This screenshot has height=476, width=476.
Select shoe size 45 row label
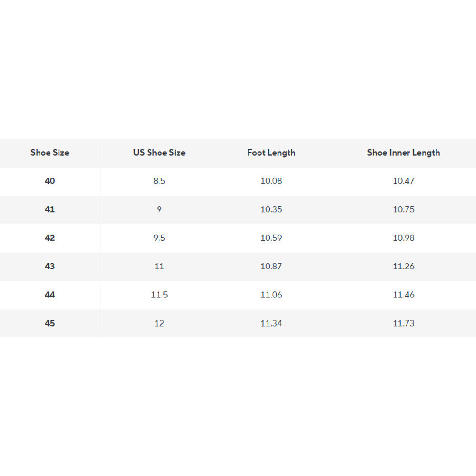click(50, 323)
